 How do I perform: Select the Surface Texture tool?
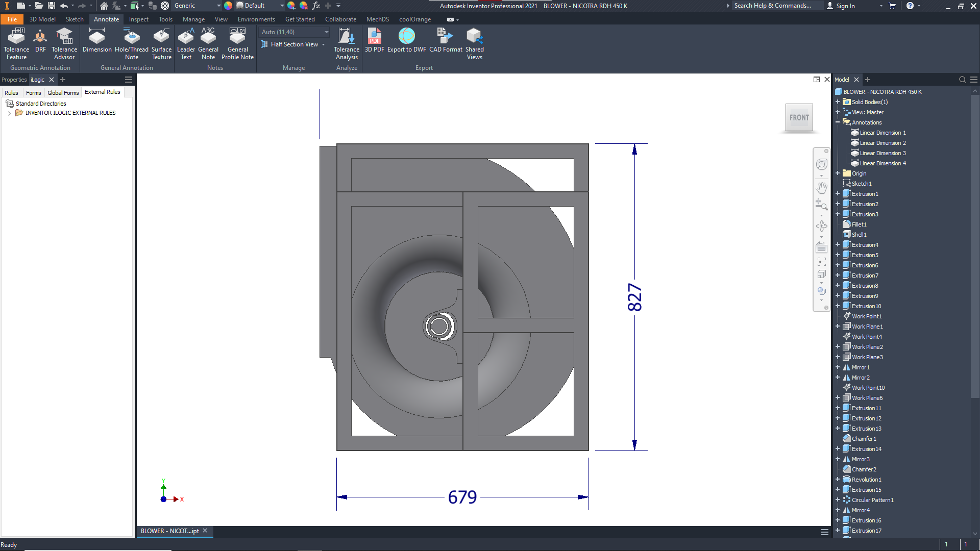(161, 37)
